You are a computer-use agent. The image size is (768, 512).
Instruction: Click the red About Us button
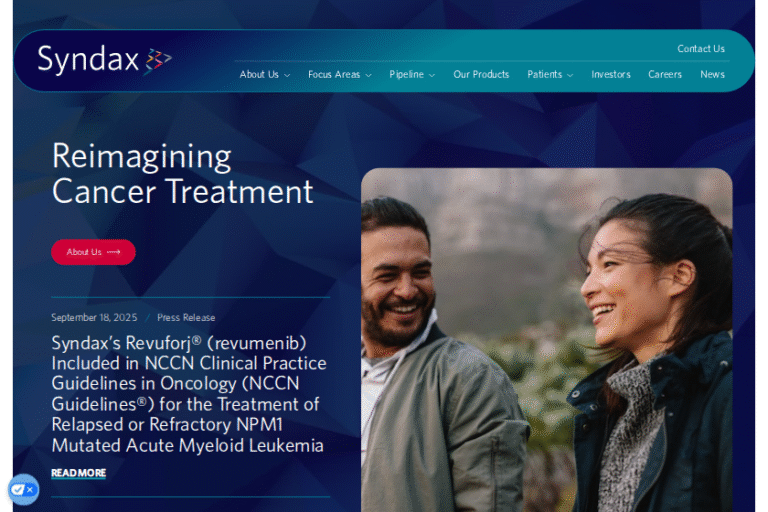pos(94,252)
